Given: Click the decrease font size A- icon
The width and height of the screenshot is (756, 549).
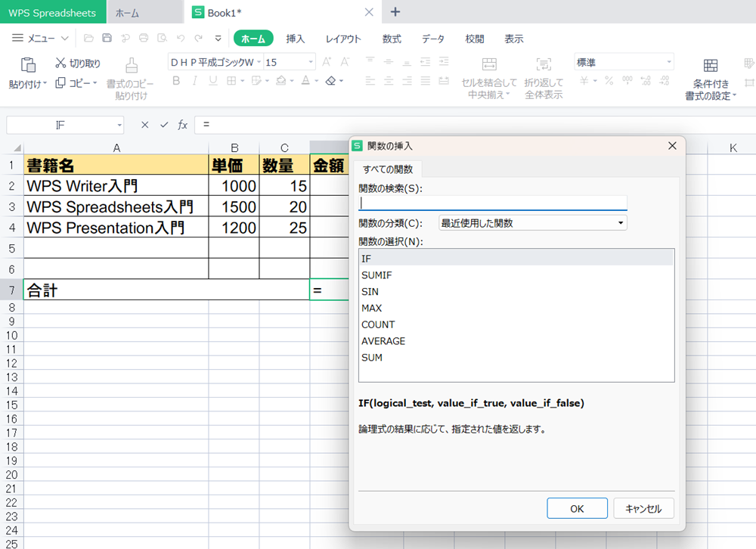Looking at the screenshot, I should [x=345, y=62].
